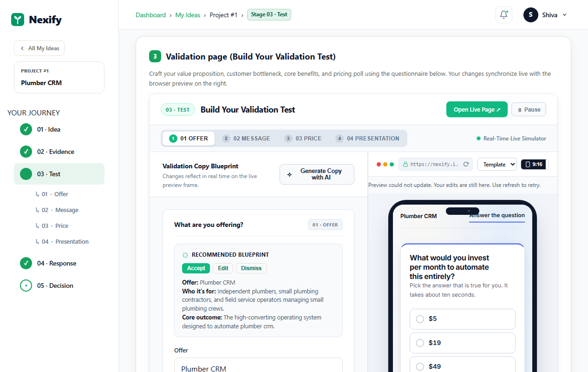The height and width of the screenshot is (372, 588).
Task: Click the 01 · OFFER tag in form card
Action: (x=325, y=225)
